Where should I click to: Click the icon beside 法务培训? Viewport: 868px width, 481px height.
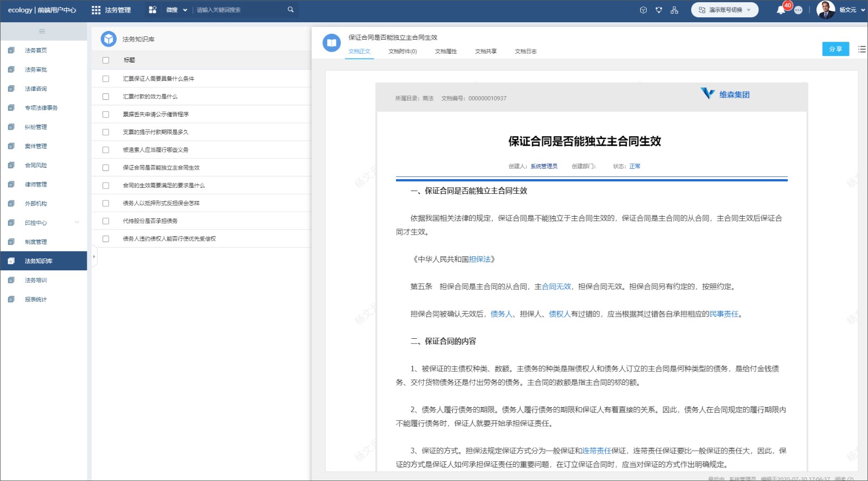point(11,280)
